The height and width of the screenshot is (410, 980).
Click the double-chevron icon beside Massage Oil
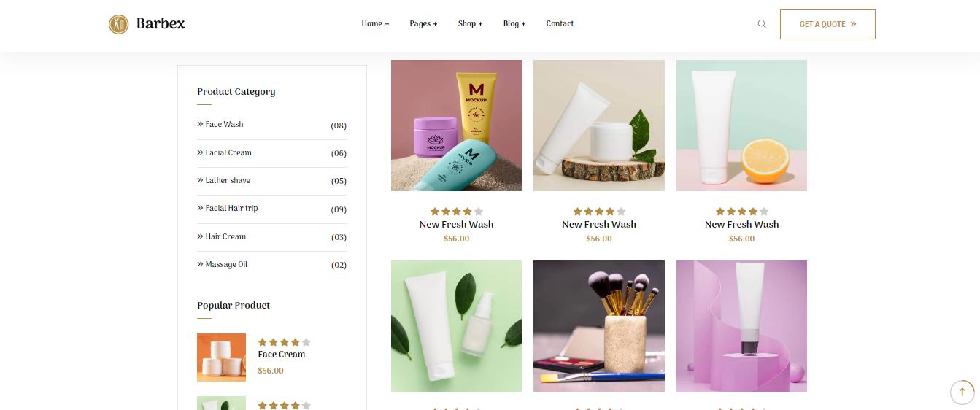[x=200, y=264]
